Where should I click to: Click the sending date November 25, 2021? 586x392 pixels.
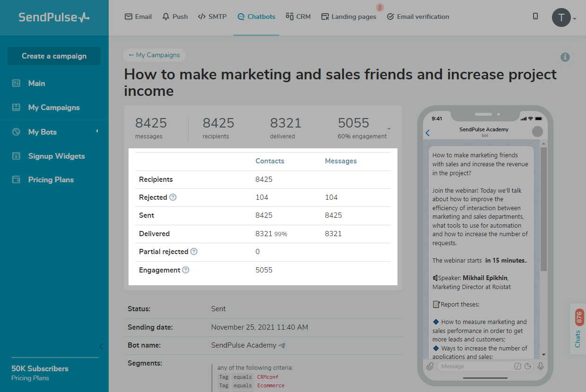[x=259, y=327]
